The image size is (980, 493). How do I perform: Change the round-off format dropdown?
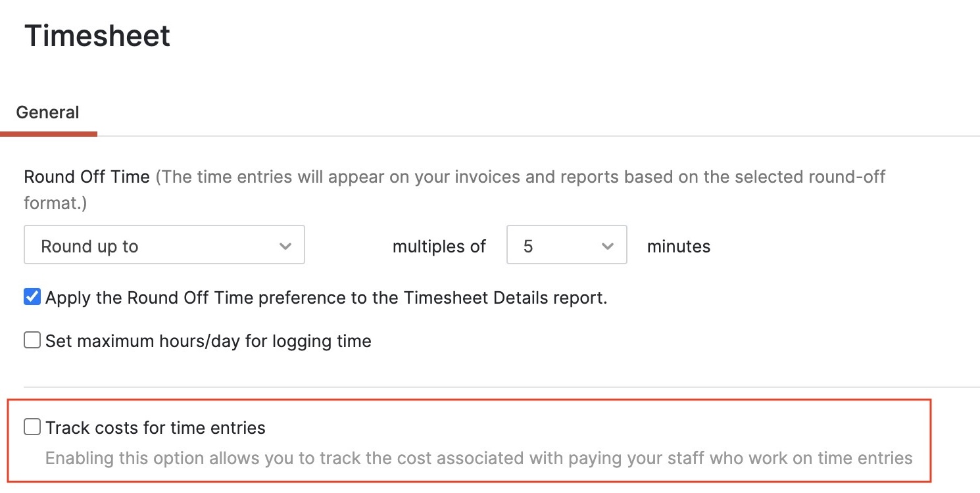coord(164,245)
